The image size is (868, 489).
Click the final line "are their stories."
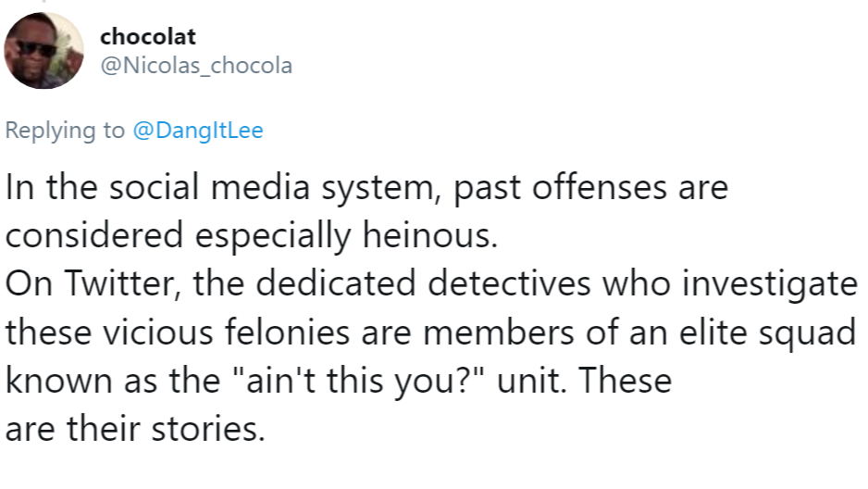136,429
